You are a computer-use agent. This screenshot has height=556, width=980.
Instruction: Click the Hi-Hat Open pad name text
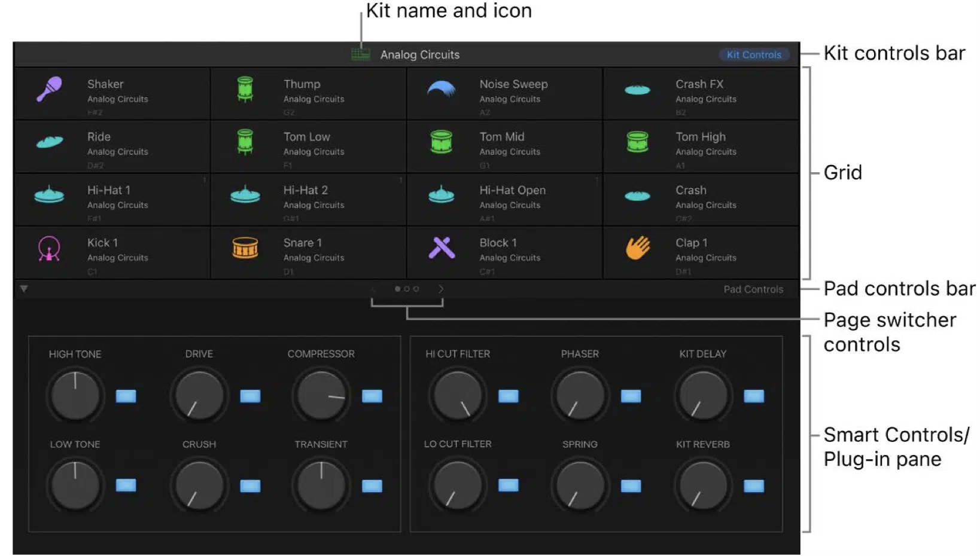tap(512, 190)
